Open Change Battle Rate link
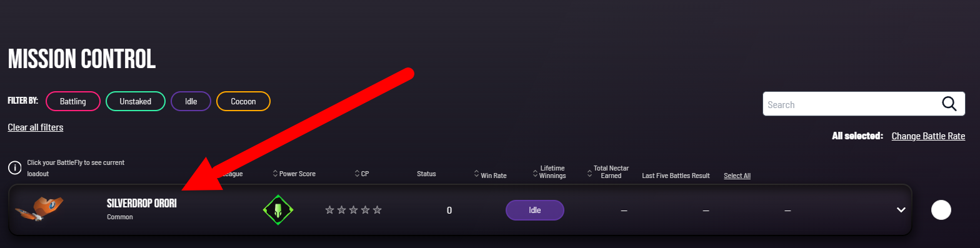Screen dimensions: 980x248 [928, 136]
